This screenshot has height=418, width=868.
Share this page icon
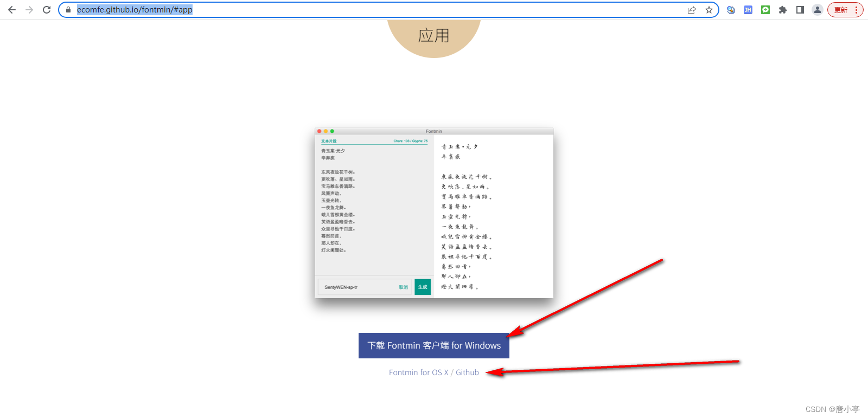[x=692, y=10]
